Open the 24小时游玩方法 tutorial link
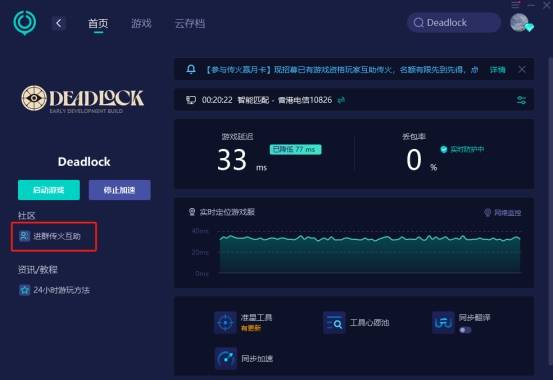The image size is (553, 380). coord(54,290)
